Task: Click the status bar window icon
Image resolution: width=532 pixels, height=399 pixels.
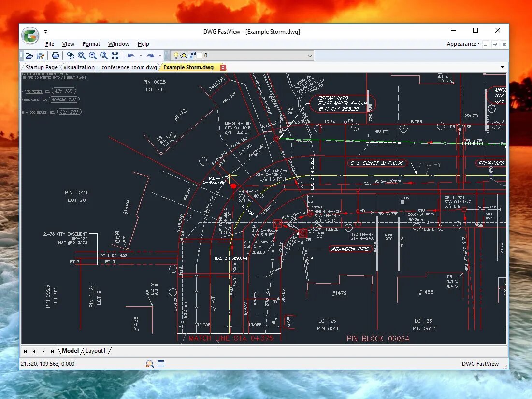Action: [161, 364]
